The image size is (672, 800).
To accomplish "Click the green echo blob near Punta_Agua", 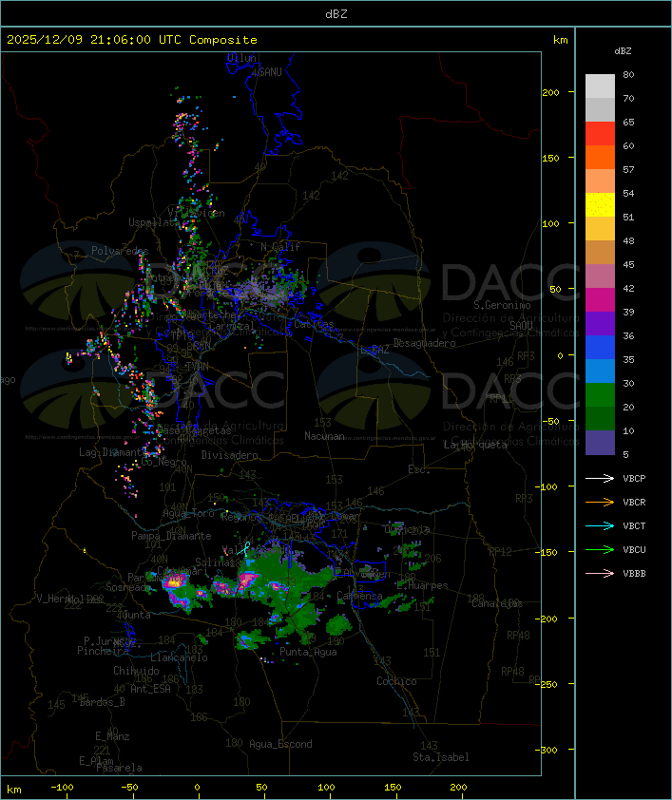I will pyautogui.click(x=336, y=624).
